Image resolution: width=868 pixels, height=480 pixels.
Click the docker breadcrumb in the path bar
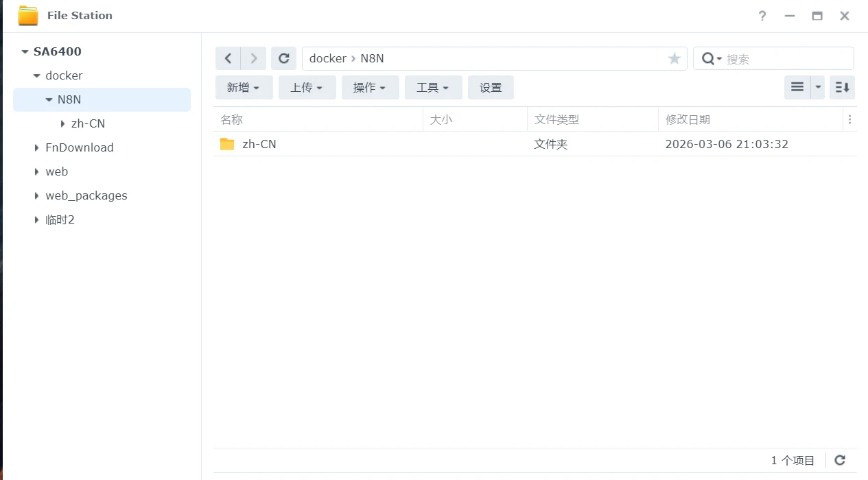pos(327,58)
